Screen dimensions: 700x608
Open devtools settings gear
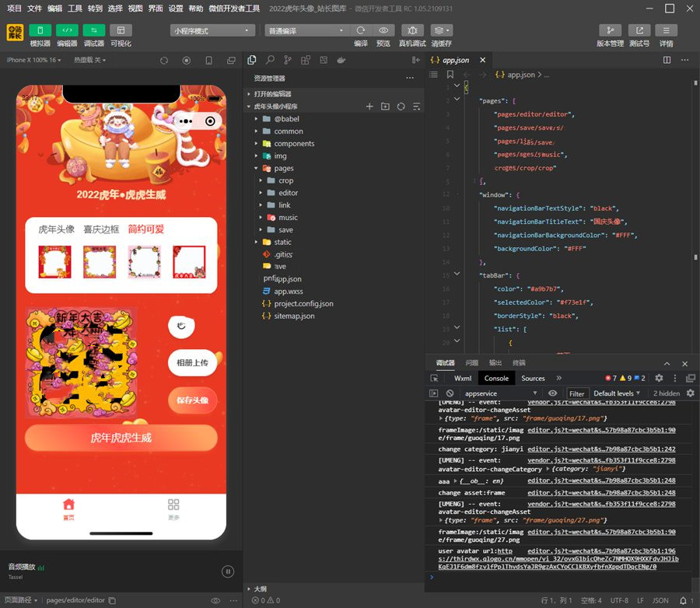coord(659,378)
